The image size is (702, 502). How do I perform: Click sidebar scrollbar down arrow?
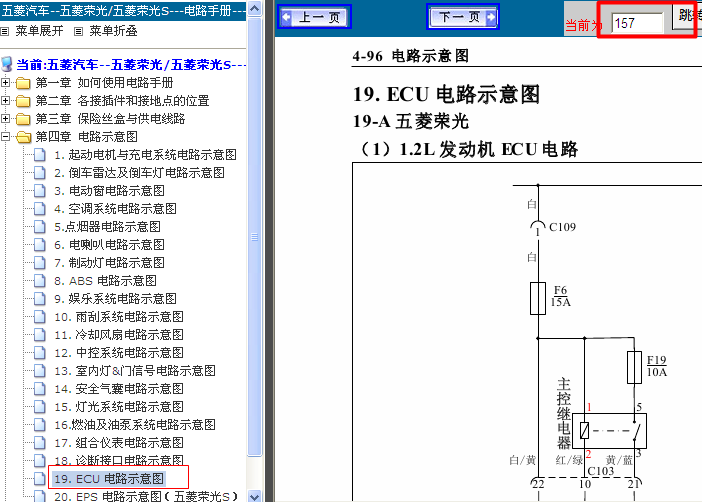254,496
